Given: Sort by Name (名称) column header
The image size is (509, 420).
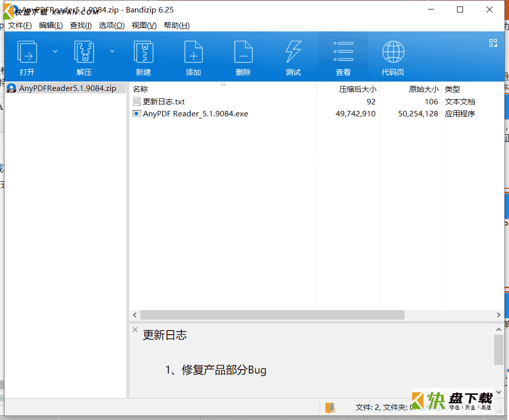Looking at the screenshot, I should coord(140,89).
